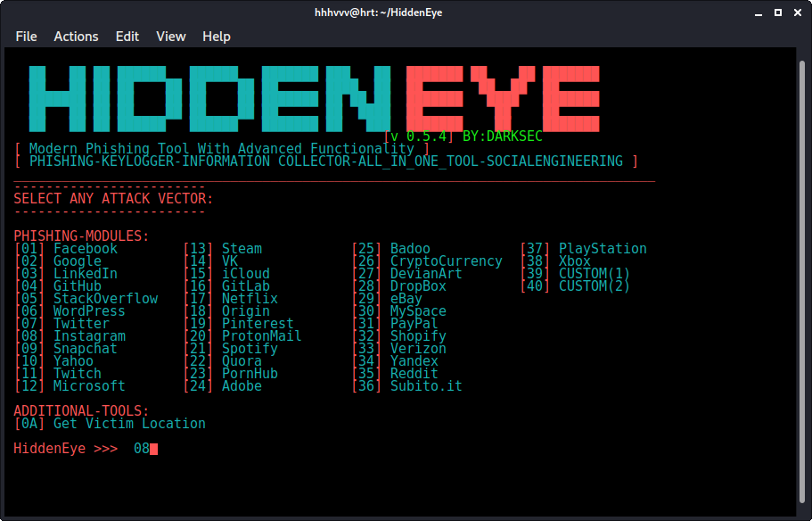The height and width of the screenshot is (521, 812).
Task: Click the text 'Pinterest'
Action: pos(258,324)
